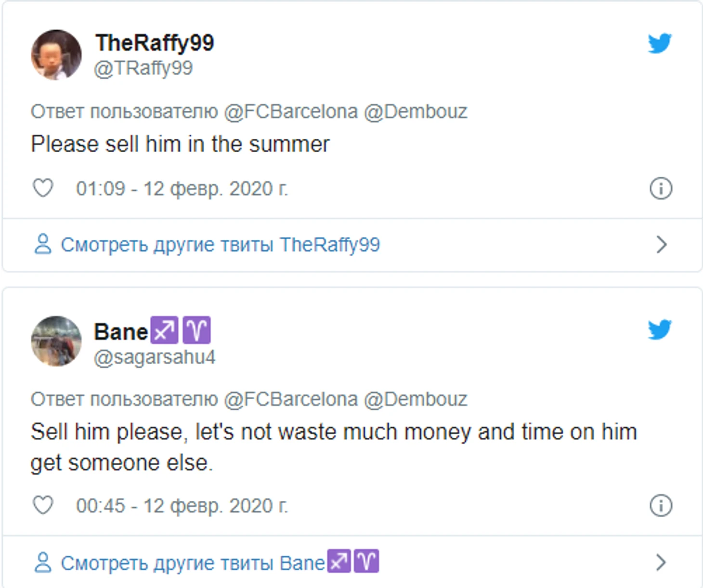Like Bane's tweet with the heart icon

click(x=43, y=505)
